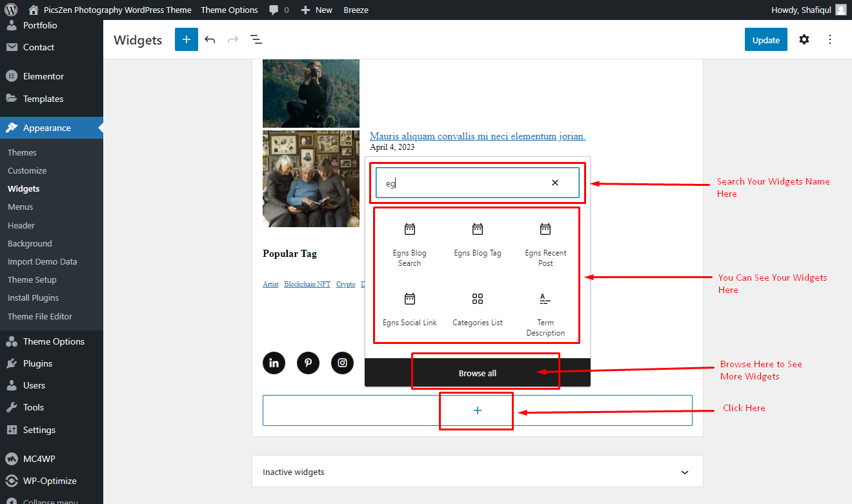Open comments bubble icon in admin bar

pos(274,10)
